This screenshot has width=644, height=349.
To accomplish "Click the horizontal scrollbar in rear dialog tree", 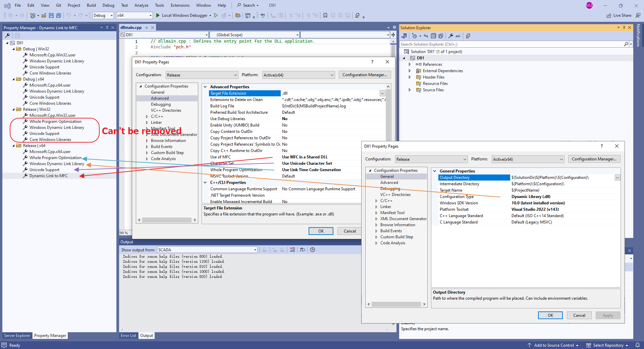I will pyautogui.click(x=167, y=220).
